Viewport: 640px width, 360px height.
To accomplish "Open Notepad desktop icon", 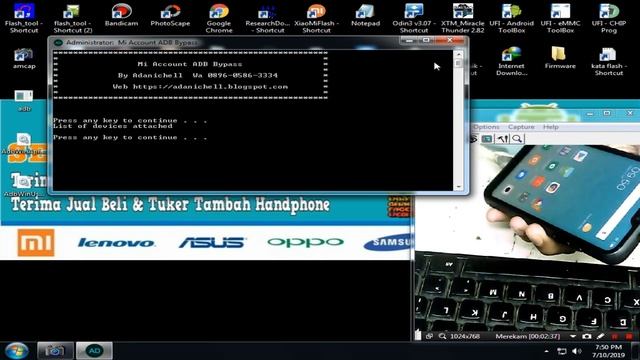I will (365, 15).
